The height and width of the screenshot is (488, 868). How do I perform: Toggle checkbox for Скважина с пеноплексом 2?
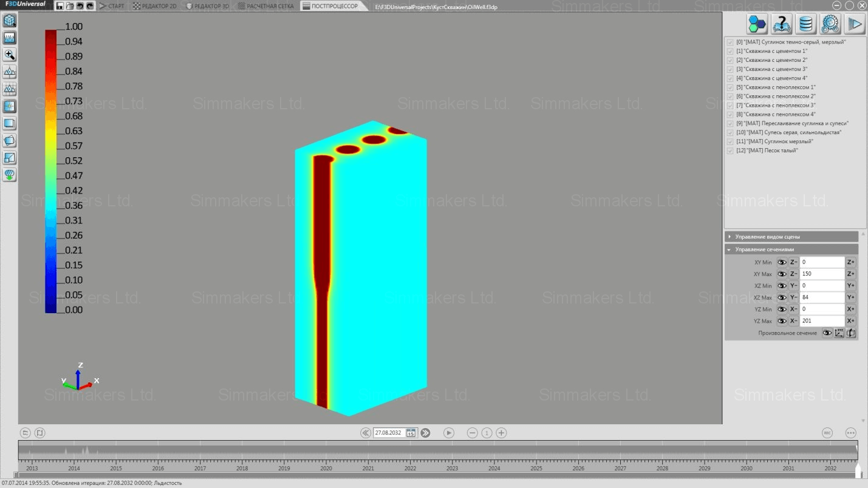coord(731,97)
